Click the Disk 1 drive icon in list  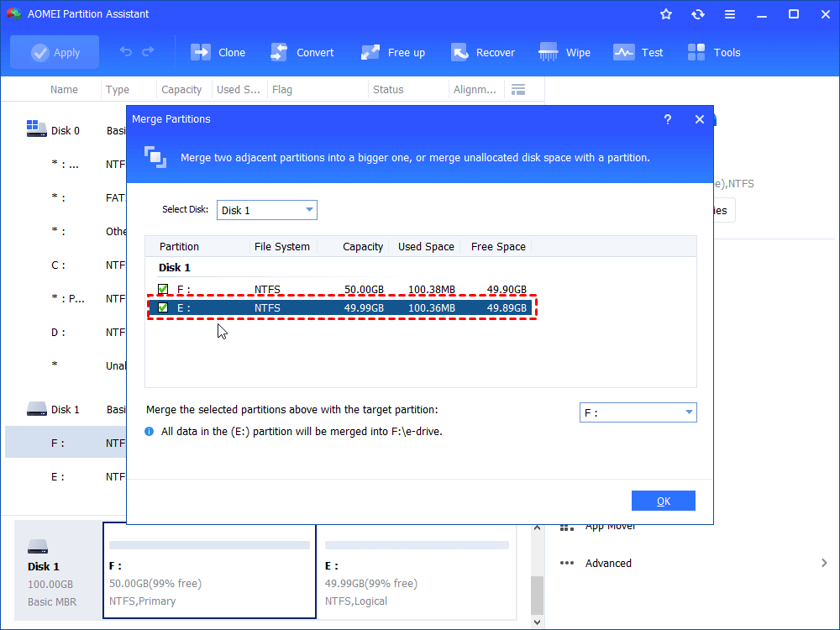pyautogui.click(x=37, y=409)
